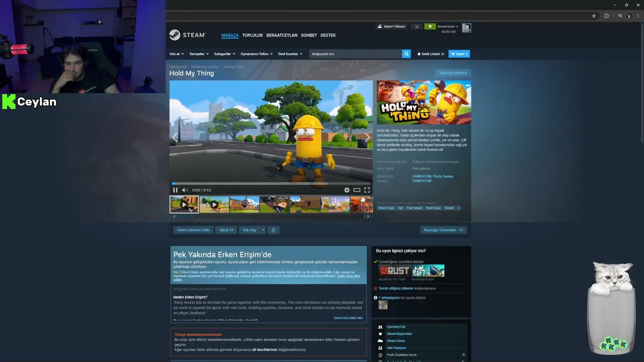Click the Aile Paylaşımı family icon

tap(380, 348)
